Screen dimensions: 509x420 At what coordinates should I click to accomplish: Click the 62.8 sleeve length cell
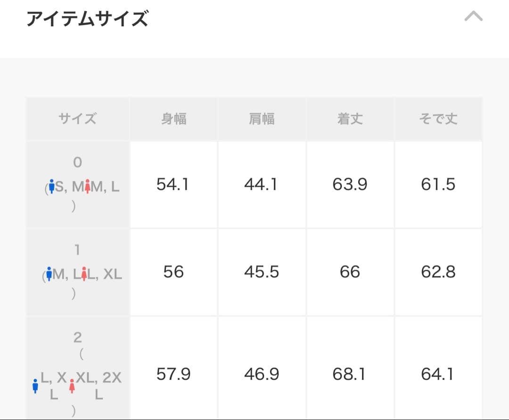438,272
